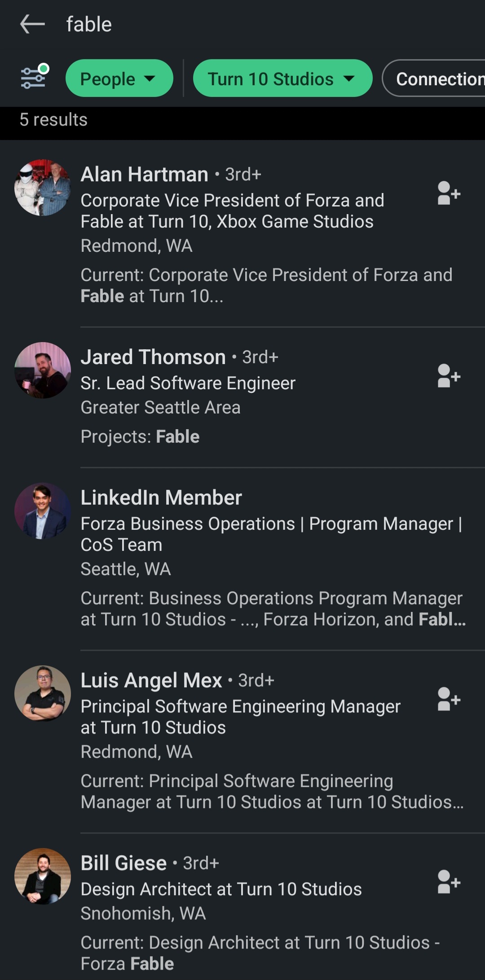Open Luis Angel Mex's profile photo

[x=43, y=694]
